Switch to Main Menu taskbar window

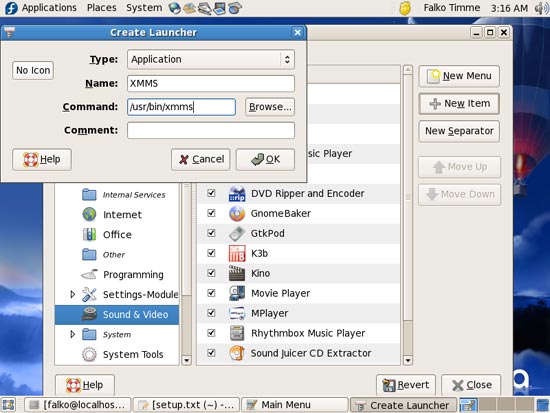point(295,405)
